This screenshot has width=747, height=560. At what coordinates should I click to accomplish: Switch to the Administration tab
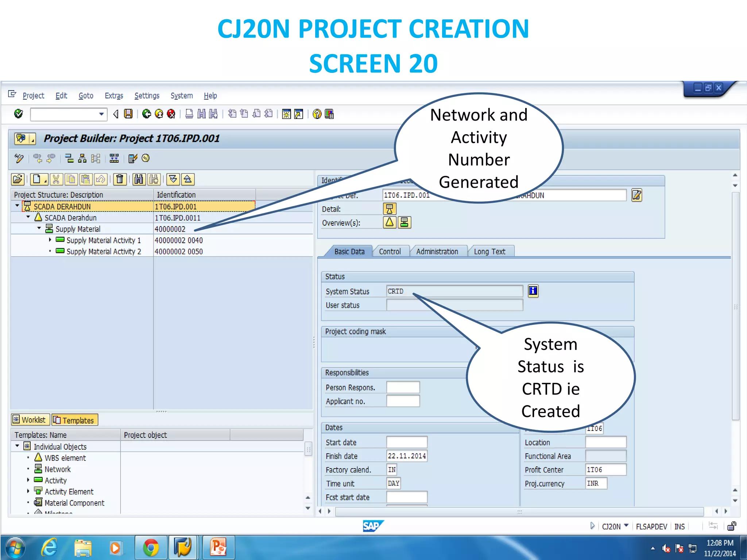click(437, 252)
